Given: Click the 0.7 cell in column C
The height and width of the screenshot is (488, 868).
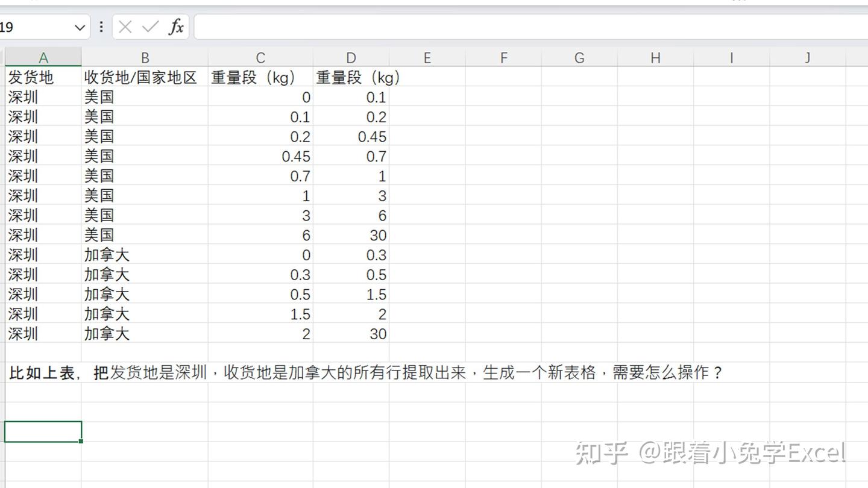Looking at the screenshot, I should click(260, 176).
